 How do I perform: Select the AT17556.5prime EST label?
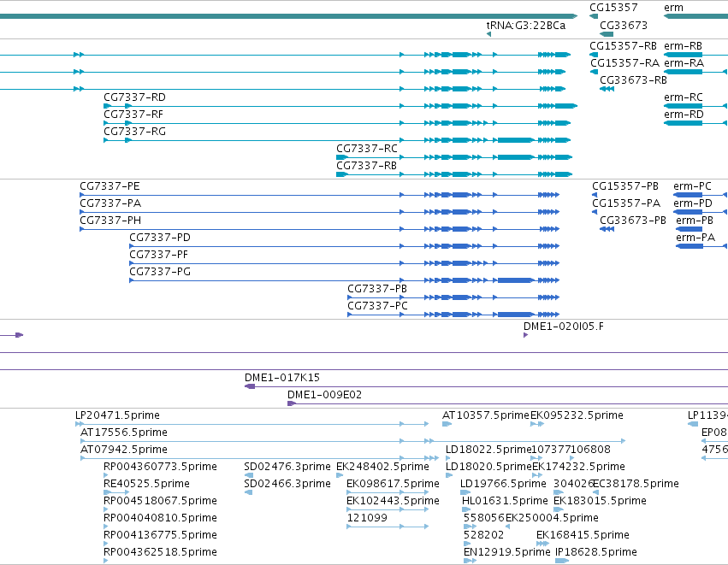click(124, 433)
